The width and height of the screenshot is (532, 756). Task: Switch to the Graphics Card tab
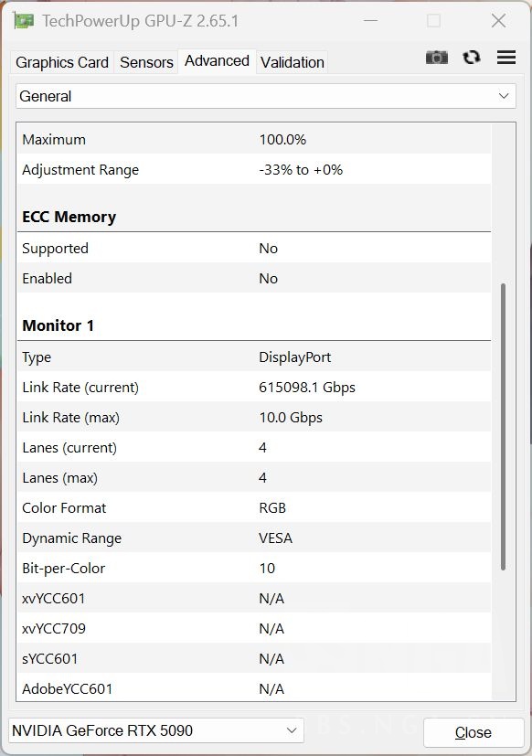click(x=61, y=62)
